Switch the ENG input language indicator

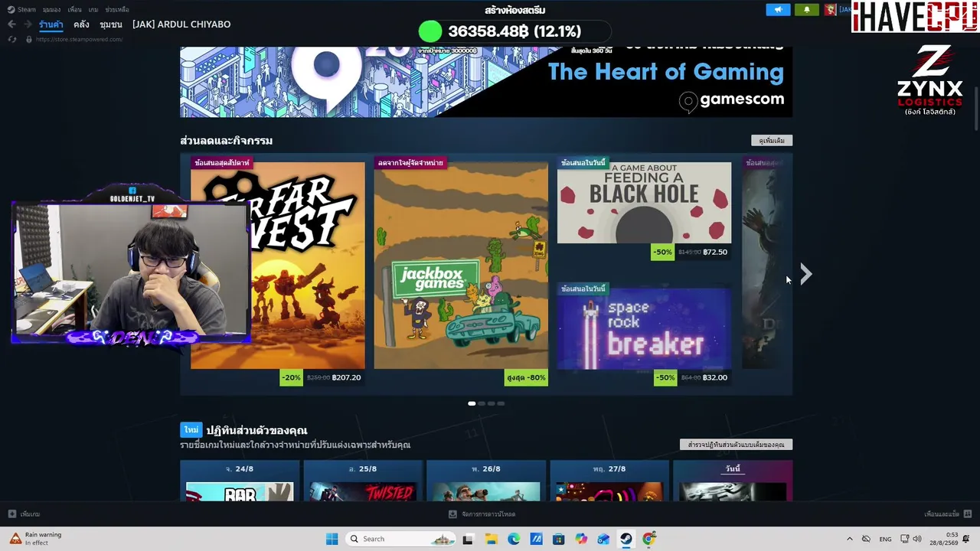(x=885, y=539)
